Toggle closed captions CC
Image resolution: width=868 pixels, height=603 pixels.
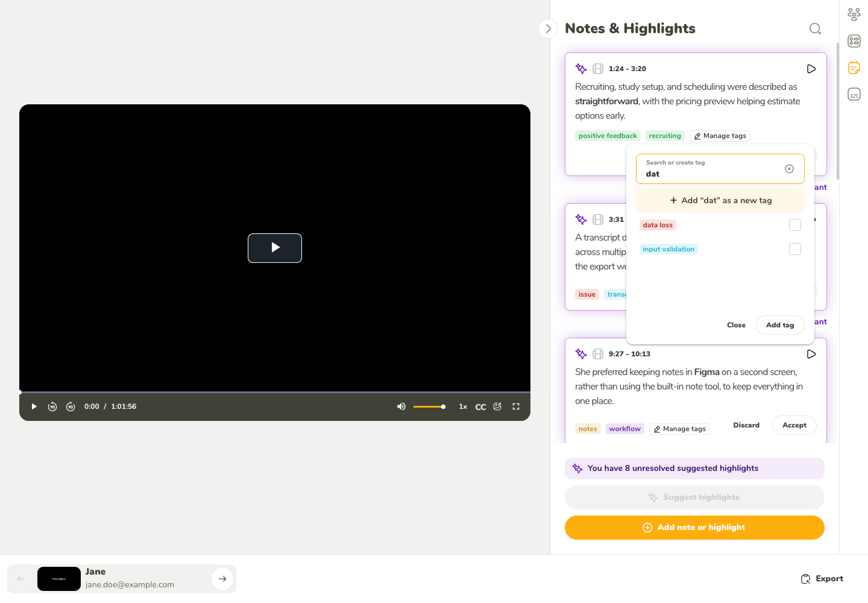[480, 407]
